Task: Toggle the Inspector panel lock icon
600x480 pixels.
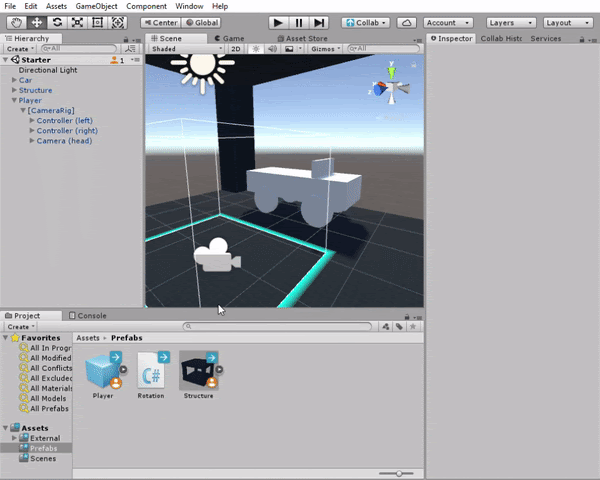Action: coord(582,39)
